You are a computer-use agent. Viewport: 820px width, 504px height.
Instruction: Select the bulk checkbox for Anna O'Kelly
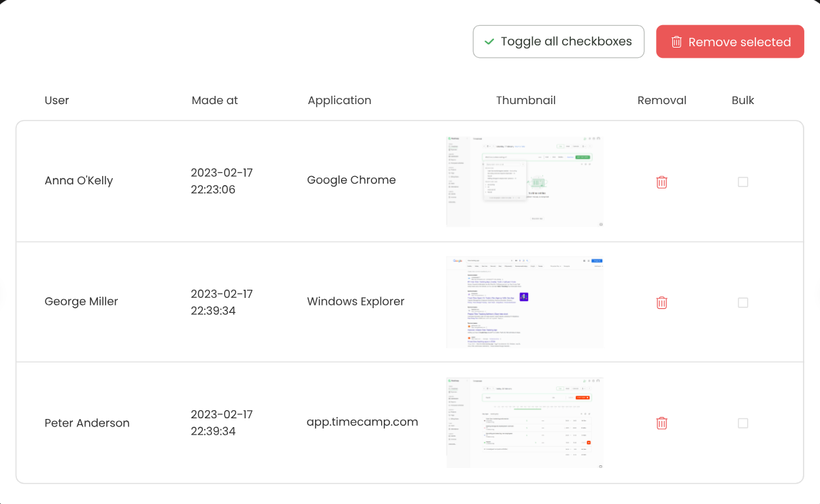[x=742, y=182]
